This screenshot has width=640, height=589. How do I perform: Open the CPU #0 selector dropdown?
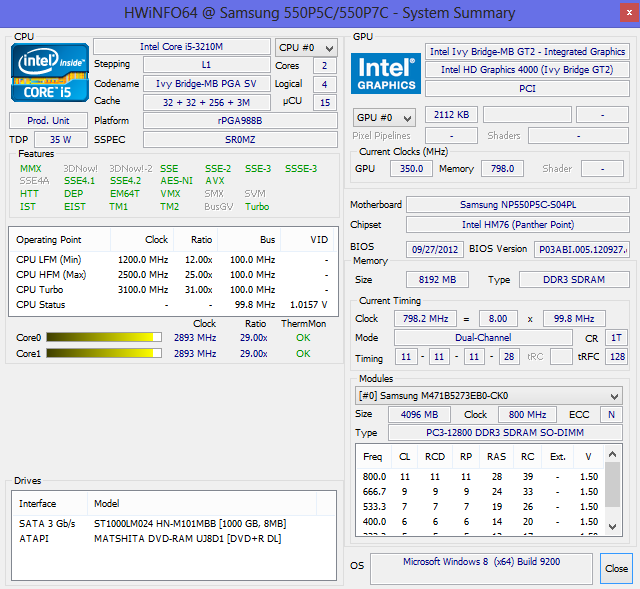[306, 48]
